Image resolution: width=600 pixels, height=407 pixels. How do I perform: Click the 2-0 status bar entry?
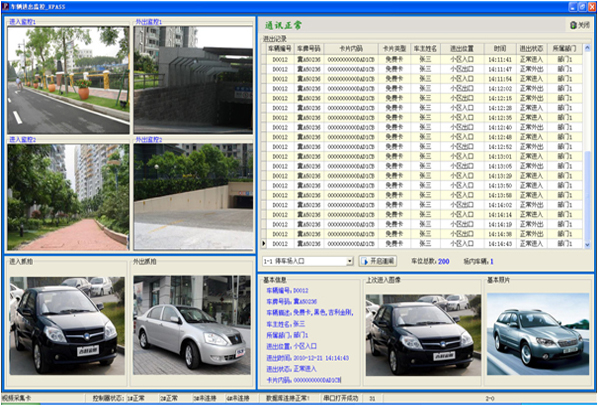click(x=490, y=399)
